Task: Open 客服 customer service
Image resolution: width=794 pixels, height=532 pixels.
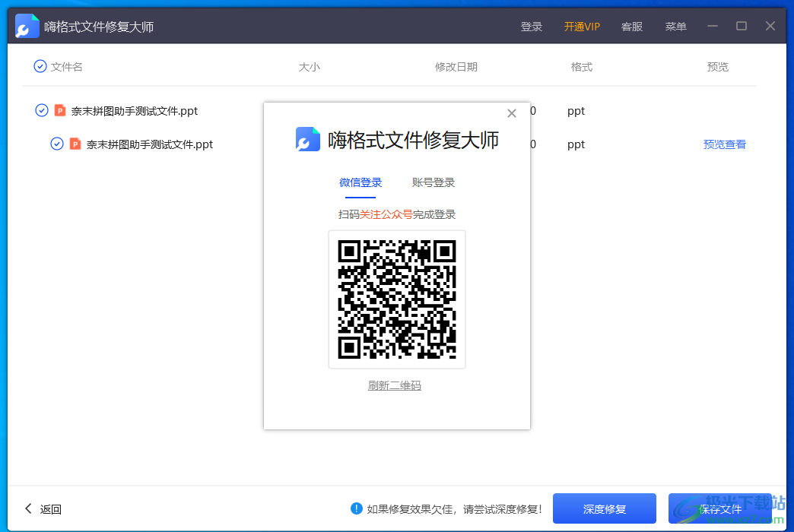Action: [x=631, y=27]
